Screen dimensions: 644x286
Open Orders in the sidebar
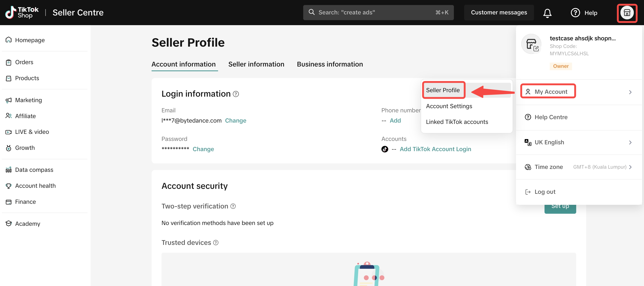coord(24,62)
